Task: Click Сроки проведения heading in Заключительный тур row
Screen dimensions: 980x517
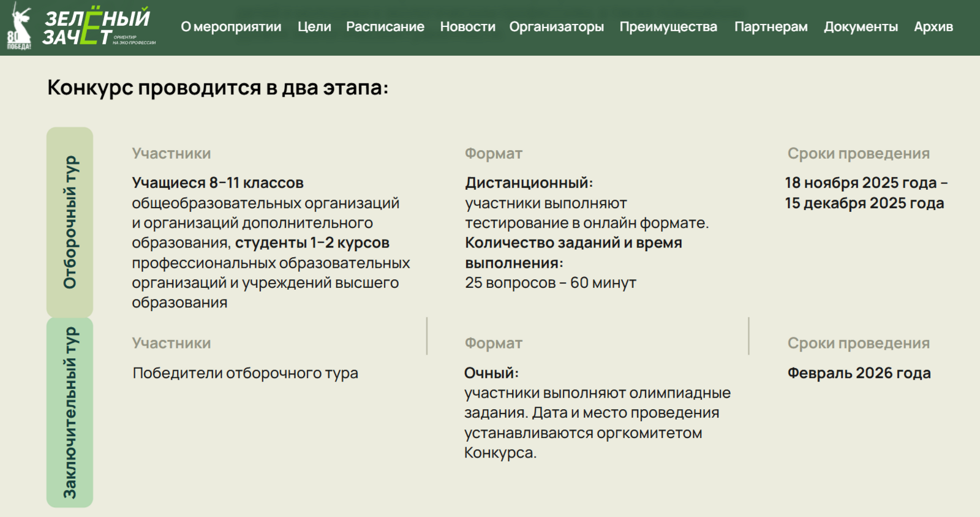Action: click(x=859, y=344)
